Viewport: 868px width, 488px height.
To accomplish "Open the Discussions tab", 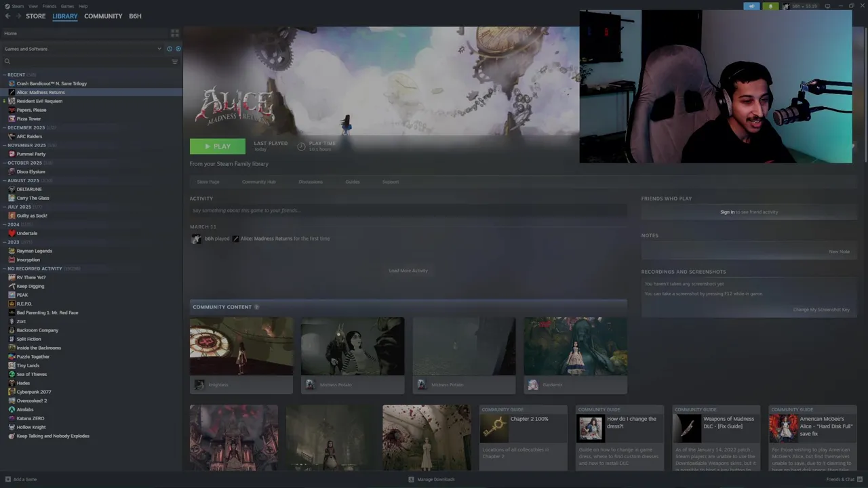I will (311, 182).
